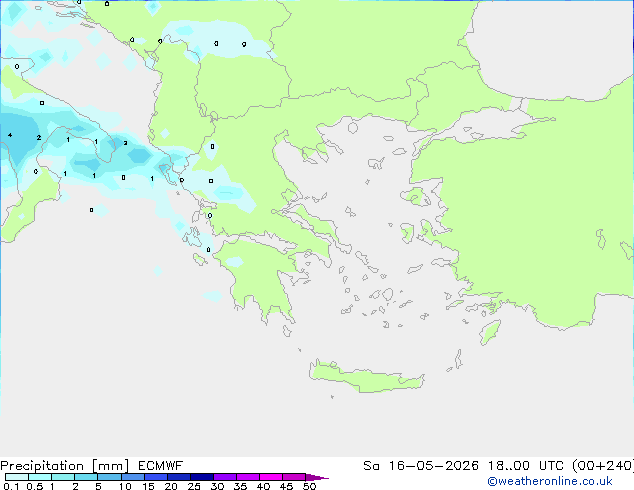Click the 45–50 mm dark magenta legend swatch

click(294, 477)
